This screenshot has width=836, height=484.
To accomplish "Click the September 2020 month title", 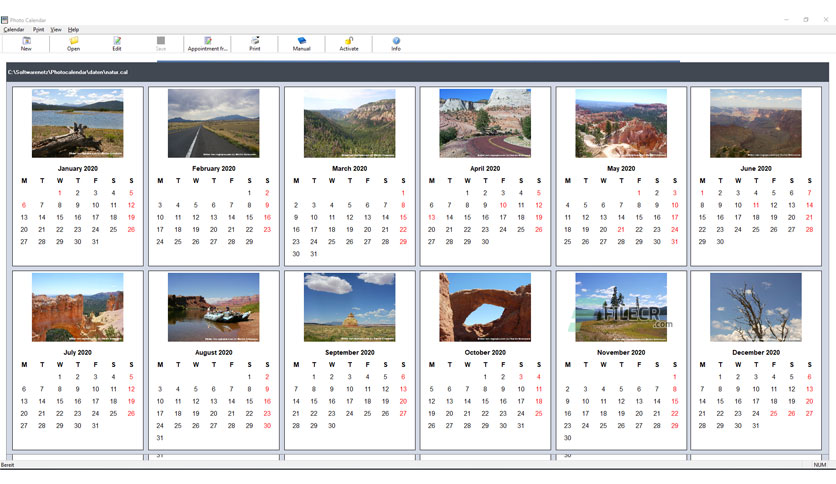I will [349, 352].
